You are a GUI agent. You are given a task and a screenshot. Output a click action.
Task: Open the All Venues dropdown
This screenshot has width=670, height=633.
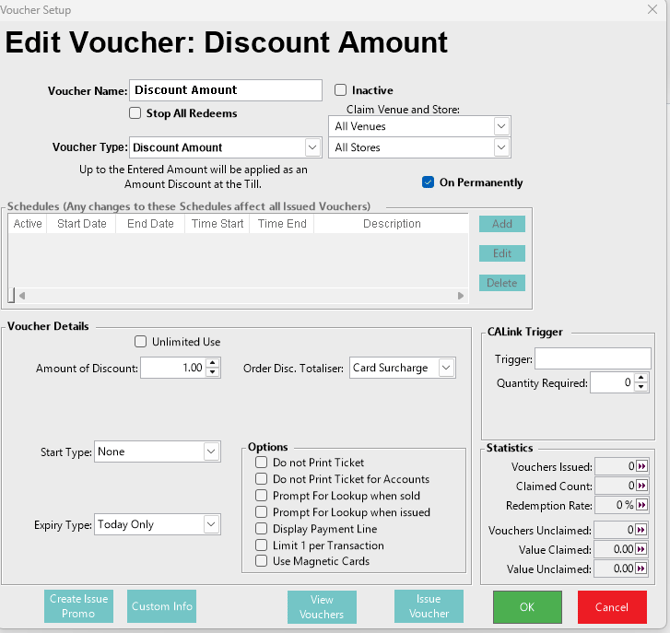click(x=501, y=126)
